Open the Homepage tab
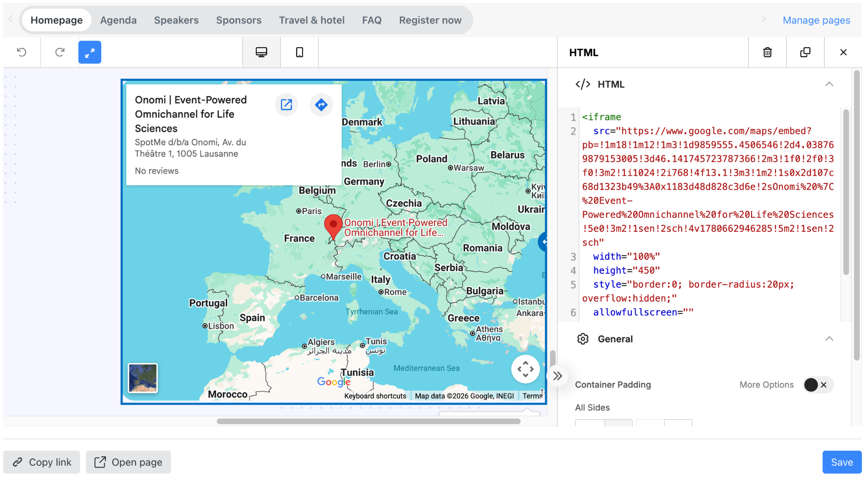The image size is (868, 483). [56, 20]
